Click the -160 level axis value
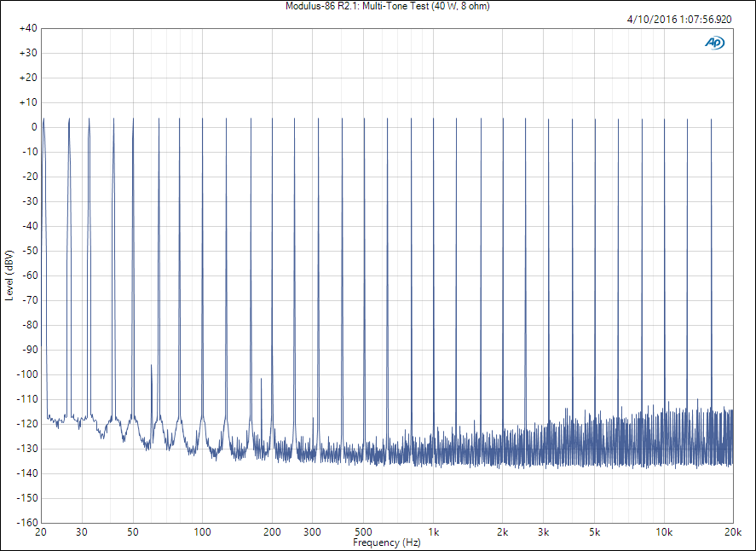The height and width of the screenshot is (551, 756). click(x=27, y=522)
